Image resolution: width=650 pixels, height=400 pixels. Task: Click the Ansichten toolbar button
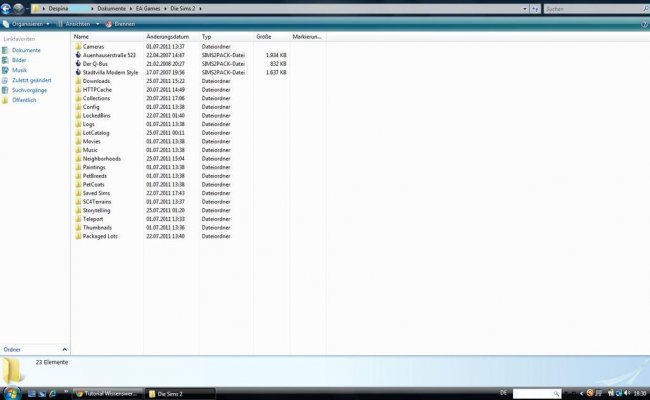pos(74,24)
